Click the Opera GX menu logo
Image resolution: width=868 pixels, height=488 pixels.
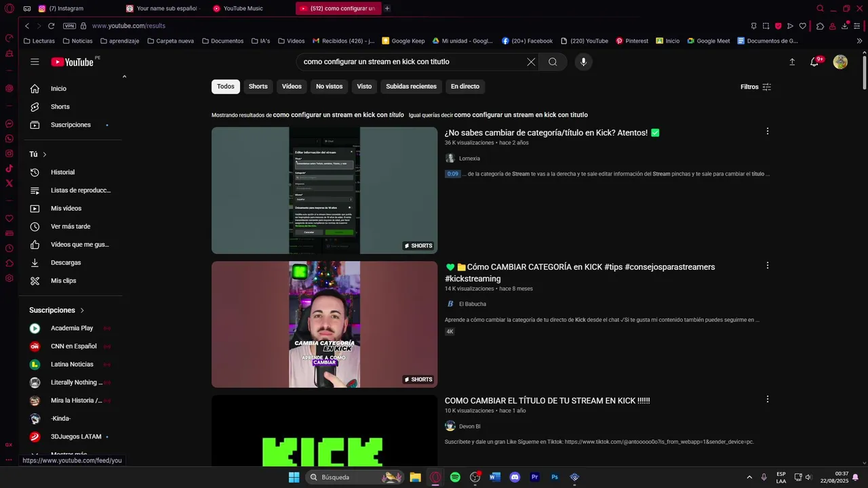tap(9, 9)
